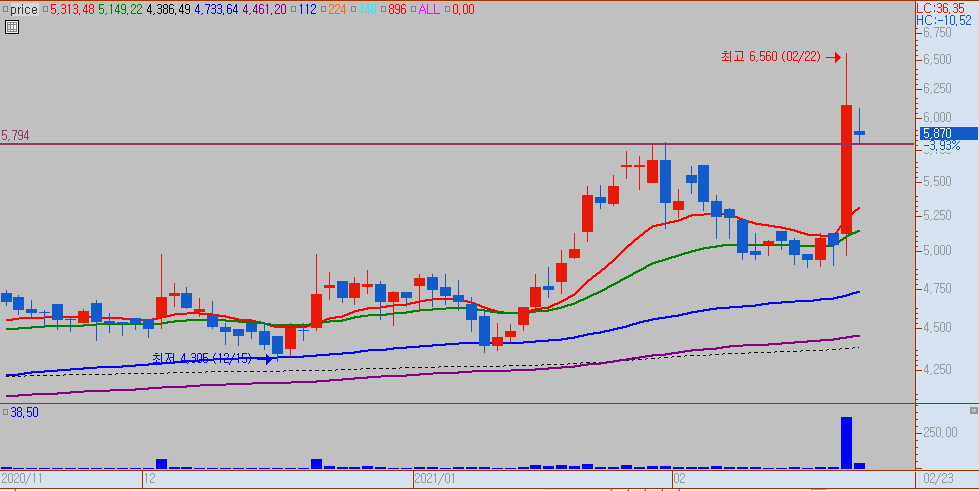Toggle the 448 period checkbox
Viewport: 979px width, 491px height.
(353, 9)
